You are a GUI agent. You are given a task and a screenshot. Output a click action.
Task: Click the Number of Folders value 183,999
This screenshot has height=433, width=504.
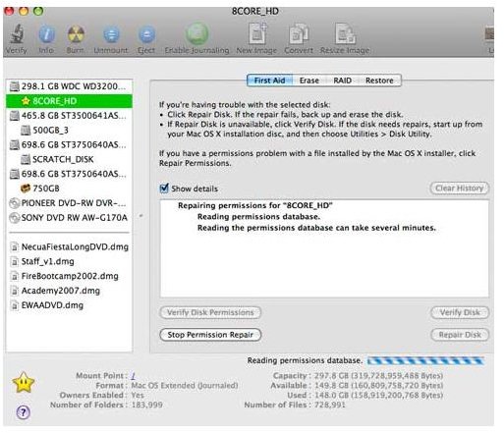(146, 406)
